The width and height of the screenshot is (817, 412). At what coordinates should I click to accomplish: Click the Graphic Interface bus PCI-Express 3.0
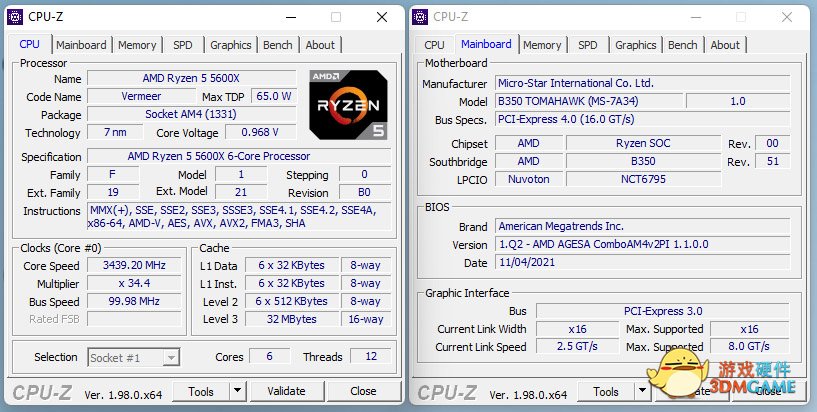[663, 311]
